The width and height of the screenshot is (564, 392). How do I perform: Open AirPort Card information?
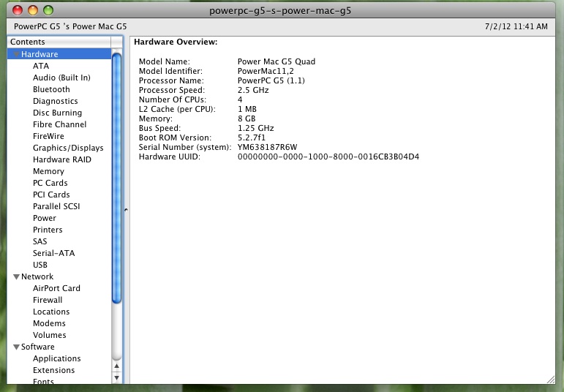click(56, 288)
